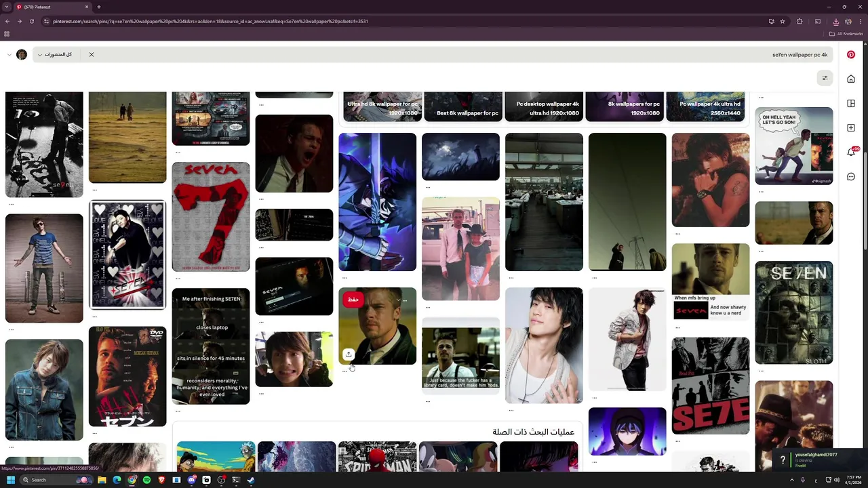Open Chrome extensions puzzle icon
Viewport: 868px width, 488px height.
800,21
